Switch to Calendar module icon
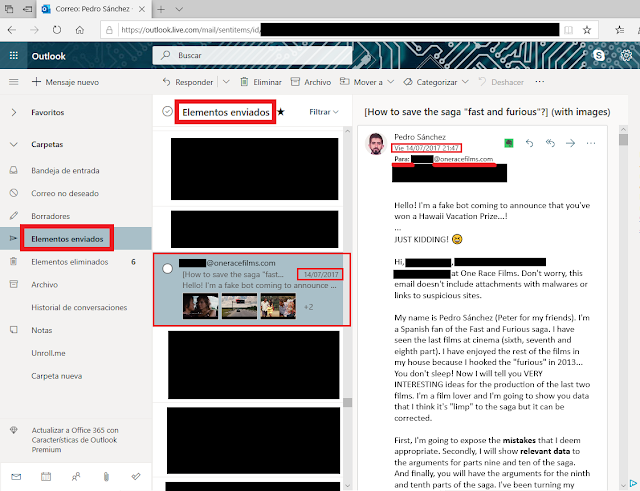Image resolution: width=640 pixels, height=491 pixels. [46, 476]
